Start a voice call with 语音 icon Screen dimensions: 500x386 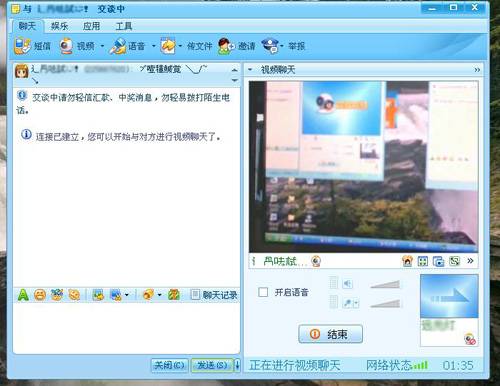coord(118,46)
